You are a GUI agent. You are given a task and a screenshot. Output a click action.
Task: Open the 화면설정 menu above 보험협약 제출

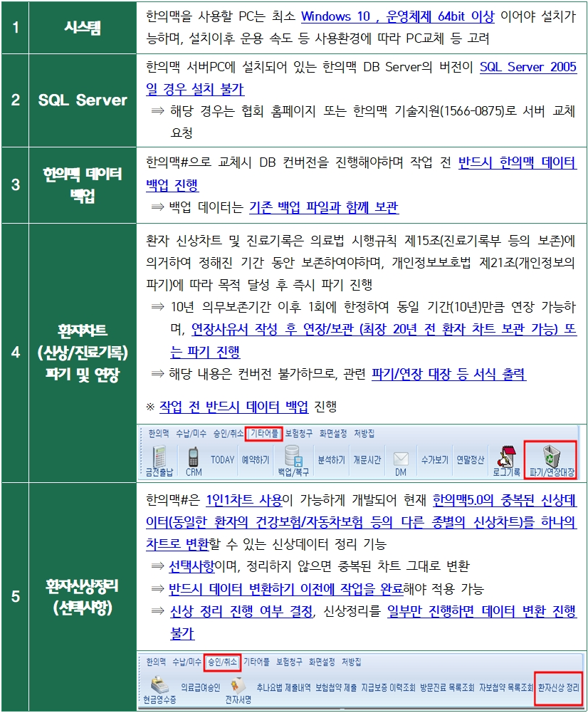322,662
